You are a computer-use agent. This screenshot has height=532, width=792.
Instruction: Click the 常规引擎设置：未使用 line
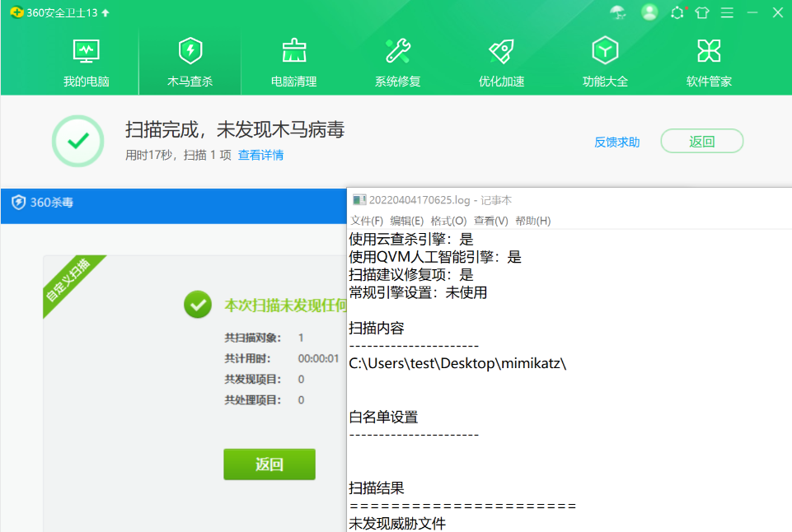(418, 292)
